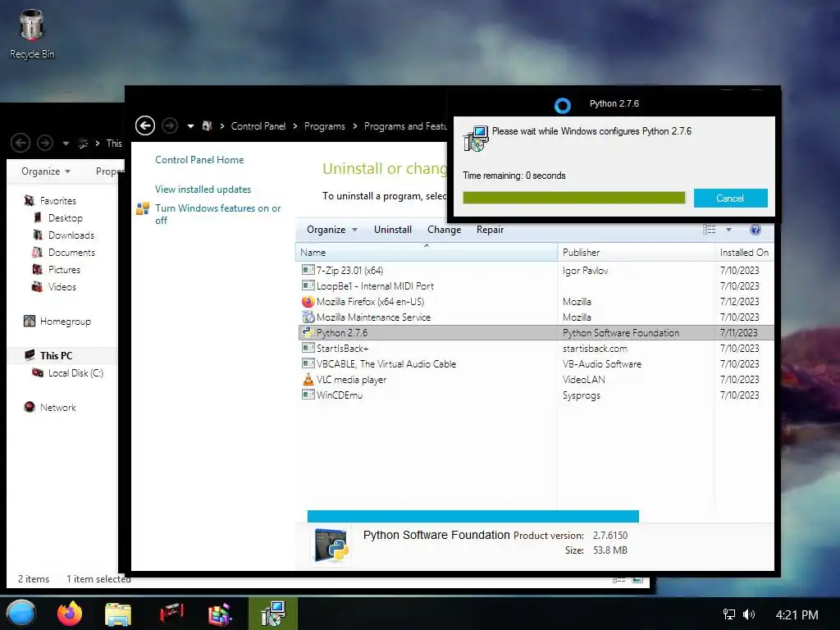Expand chevron after Programs breadcrumb
The height and width of the screenshot is (630, 840).
[x=354, y=126]
